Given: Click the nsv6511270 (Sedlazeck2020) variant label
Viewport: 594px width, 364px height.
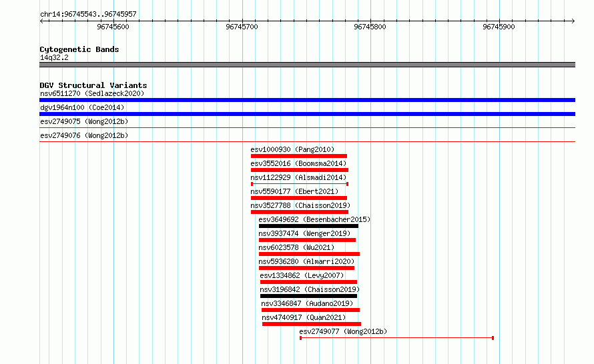Looking at the screenshot, I should coord(92,93).
